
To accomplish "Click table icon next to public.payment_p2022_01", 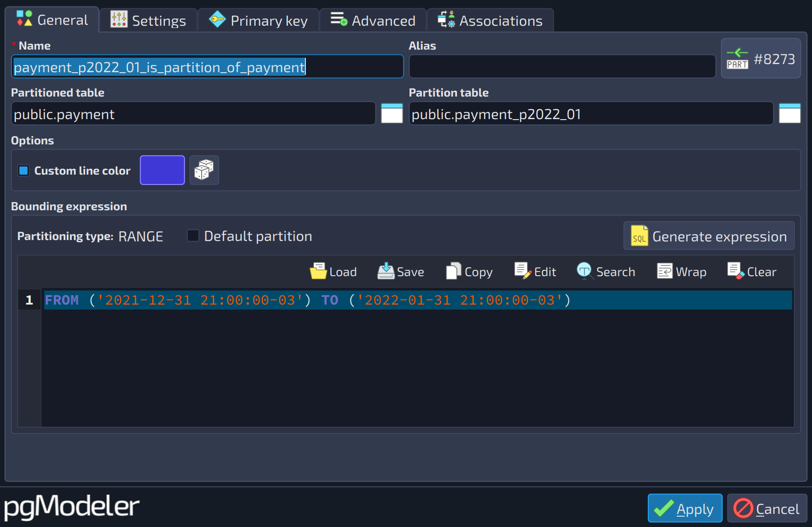I will coord(789,113).
